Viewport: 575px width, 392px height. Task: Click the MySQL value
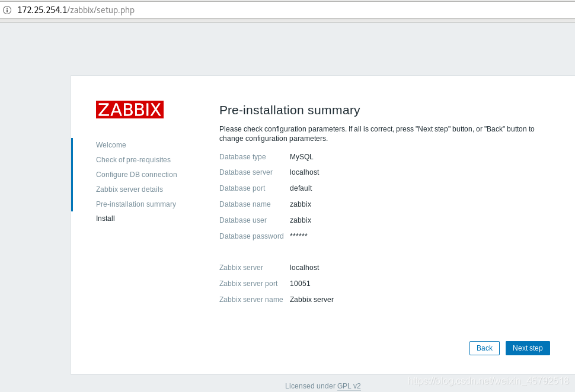[x=302, y=157]
